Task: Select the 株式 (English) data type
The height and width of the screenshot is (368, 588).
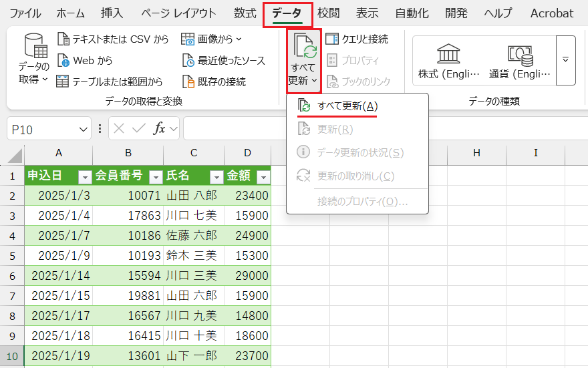Action: point(448,61)
